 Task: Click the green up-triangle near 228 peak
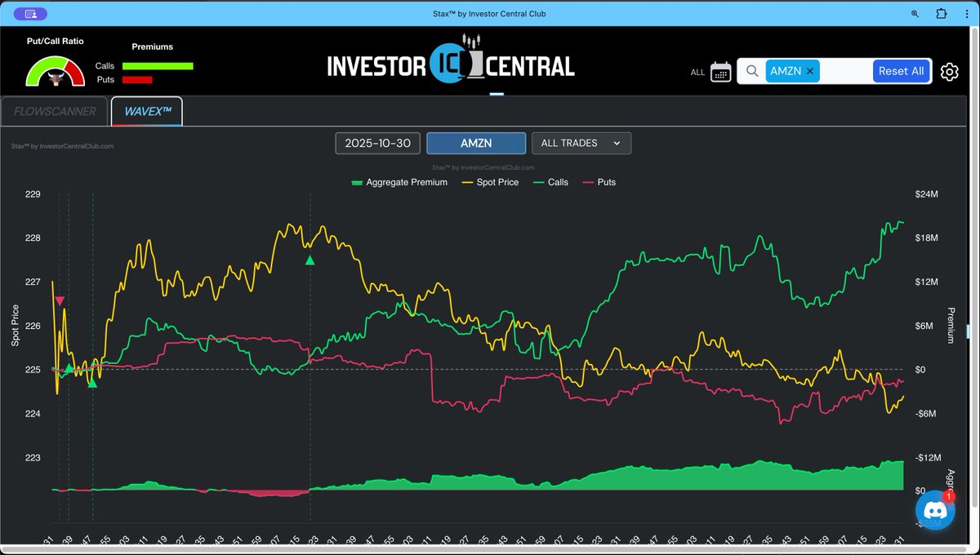click(x=310, y=260)
